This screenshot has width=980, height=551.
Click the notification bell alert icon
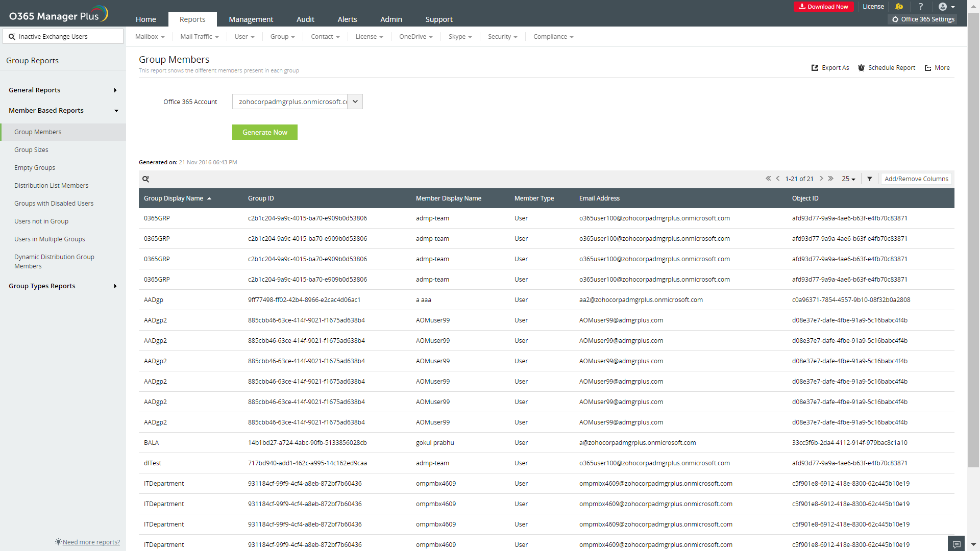[899, 7]
